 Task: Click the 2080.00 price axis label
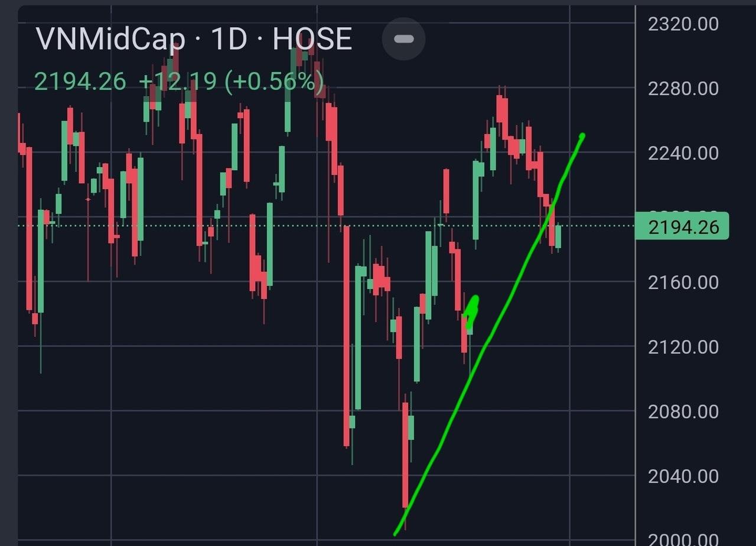[683, 411]
